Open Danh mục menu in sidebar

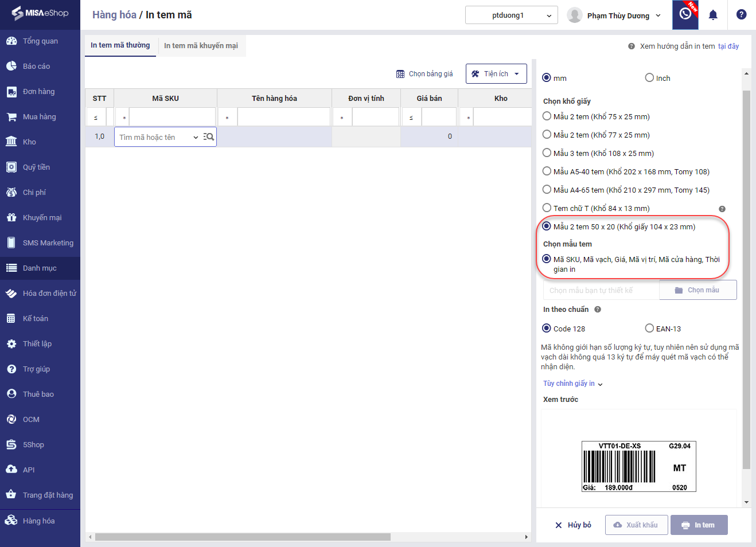(x=40, y=268)
